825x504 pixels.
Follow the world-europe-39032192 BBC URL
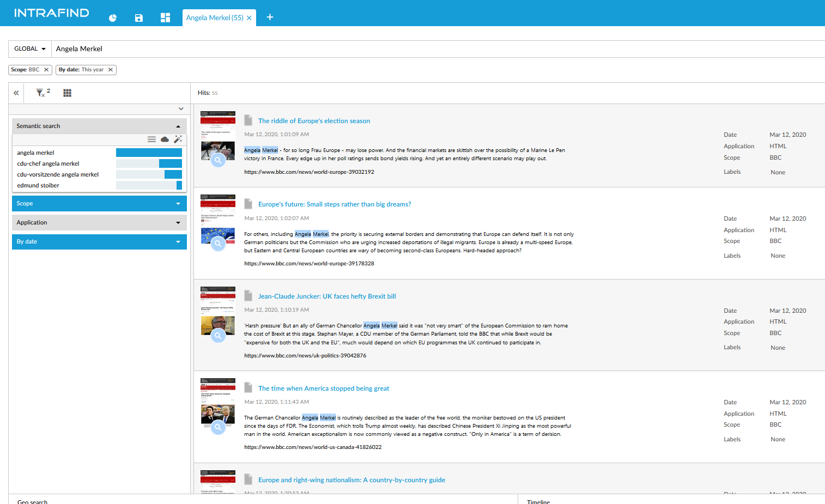pyautogui.click(x=309, y=172)
